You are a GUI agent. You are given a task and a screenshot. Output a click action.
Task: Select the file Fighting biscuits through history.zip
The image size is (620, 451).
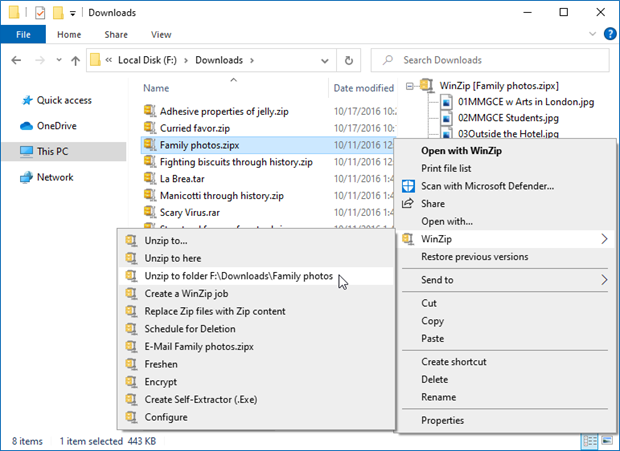236,162
